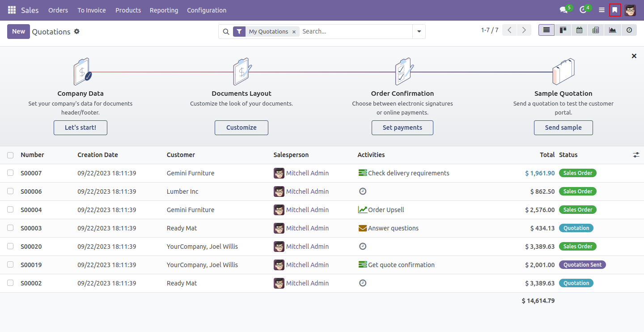The width and height of the screenshot is (644, 332).
Task: Select checkbox for order S00020
Action: (10, 246)
